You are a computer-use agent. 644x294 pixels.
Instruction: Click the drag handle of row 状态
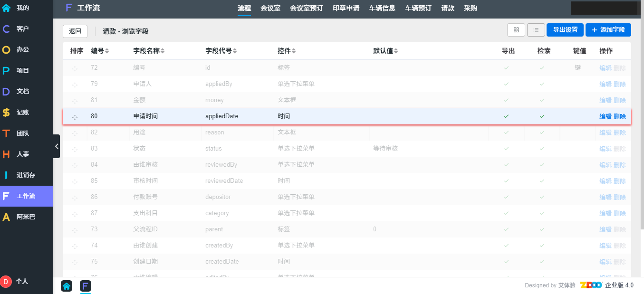75,149
